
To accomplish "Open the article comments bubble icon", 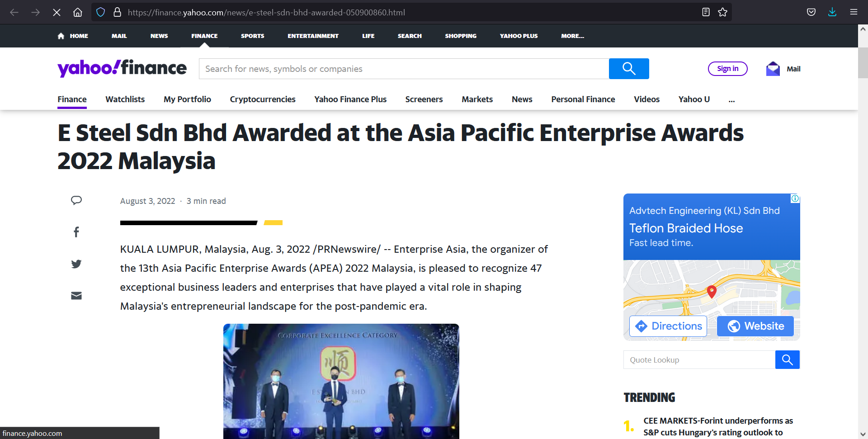I will (76, 200).
